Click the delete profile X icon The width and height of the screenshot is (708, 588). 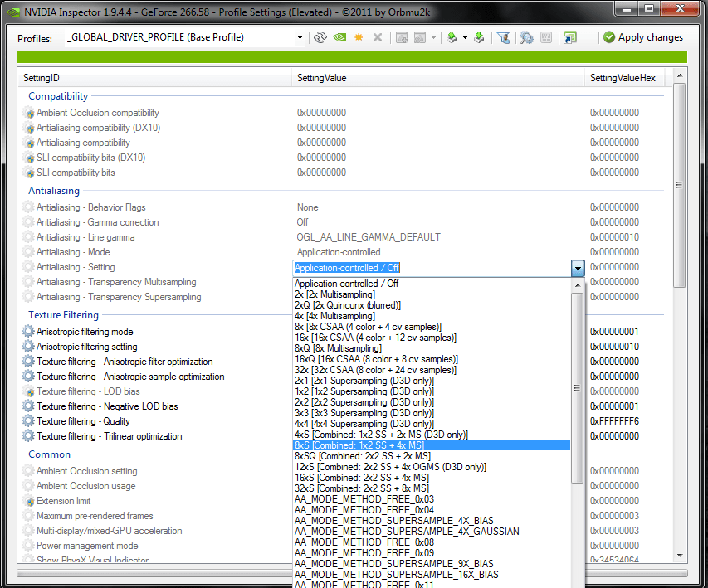point(378,37)
